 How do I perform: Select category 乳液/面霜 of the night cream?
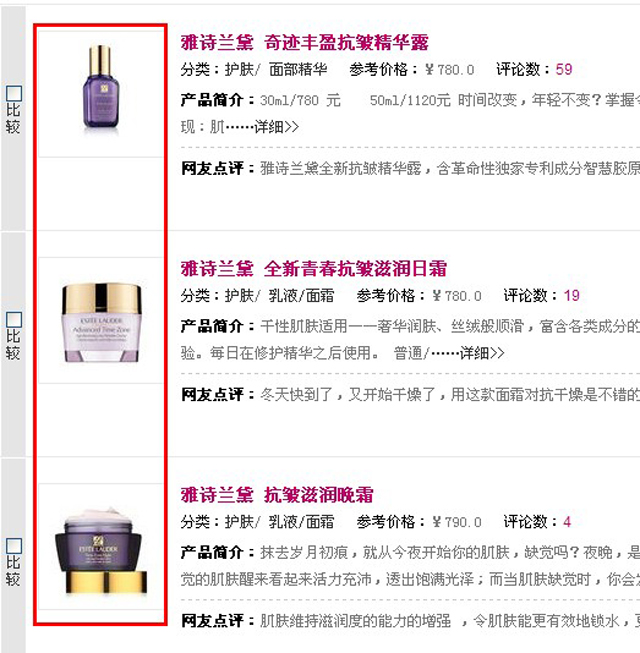(x=301, y=522)
